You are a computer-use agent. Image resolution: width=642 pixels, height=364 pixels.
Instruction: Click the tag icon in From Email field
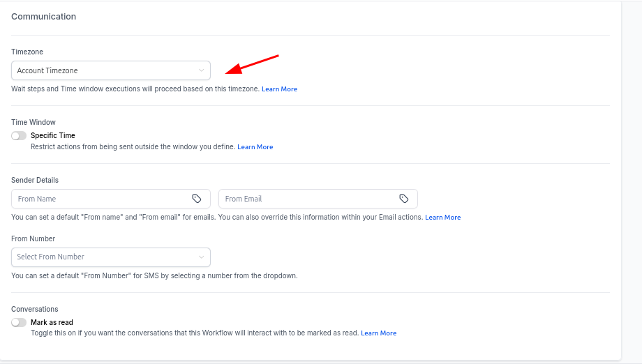point(404,199)
